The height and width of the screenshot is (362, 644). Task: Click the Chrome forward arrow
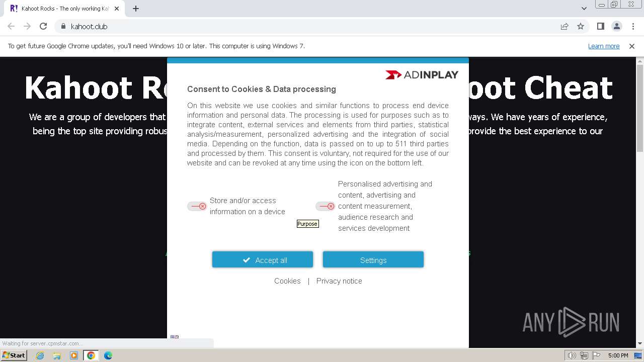(x=27, y=26)
